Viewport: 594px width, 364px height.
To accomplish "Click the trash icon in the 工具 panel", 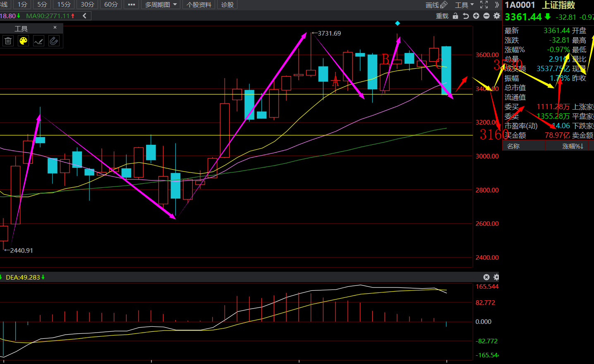I will (x=8, y=41).
